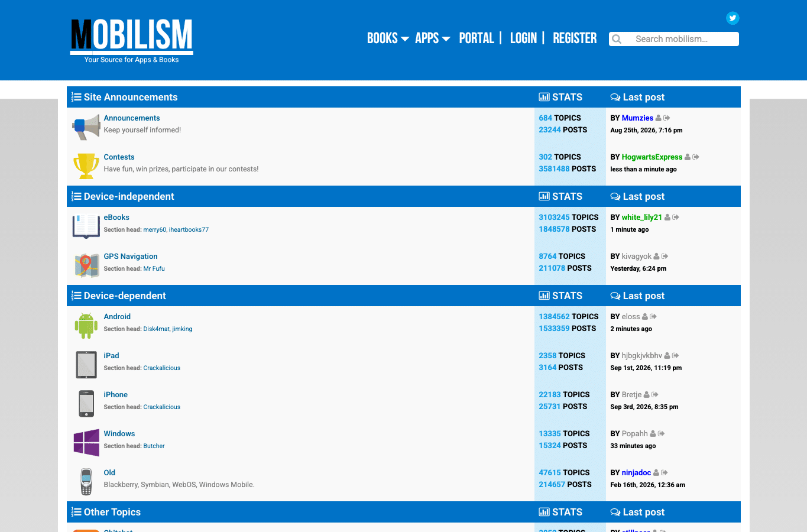Open Crackalicious profile under iPad
The width and height of the screenshot is (807, 532).
[x=161, y=368]
